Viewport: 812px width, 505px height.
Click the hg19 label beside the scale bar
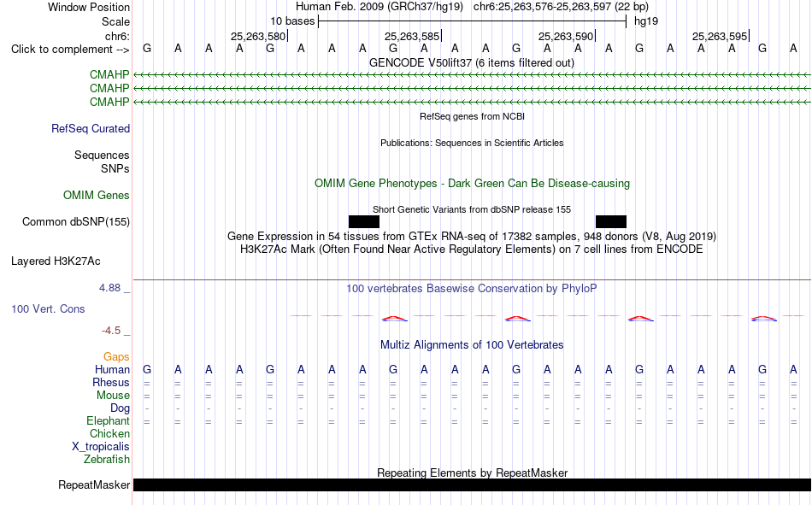[x=646, y=21]
